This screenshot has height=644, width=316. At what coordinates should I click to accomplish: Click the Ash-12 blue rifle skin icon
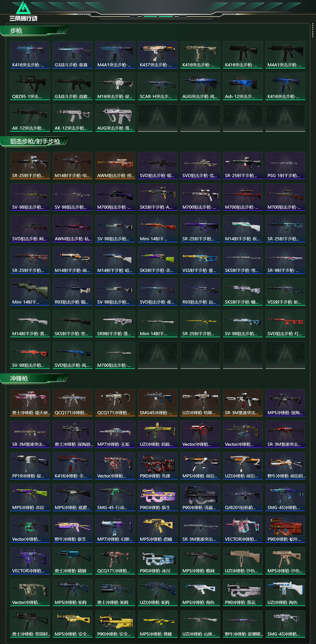pos(242,86)
